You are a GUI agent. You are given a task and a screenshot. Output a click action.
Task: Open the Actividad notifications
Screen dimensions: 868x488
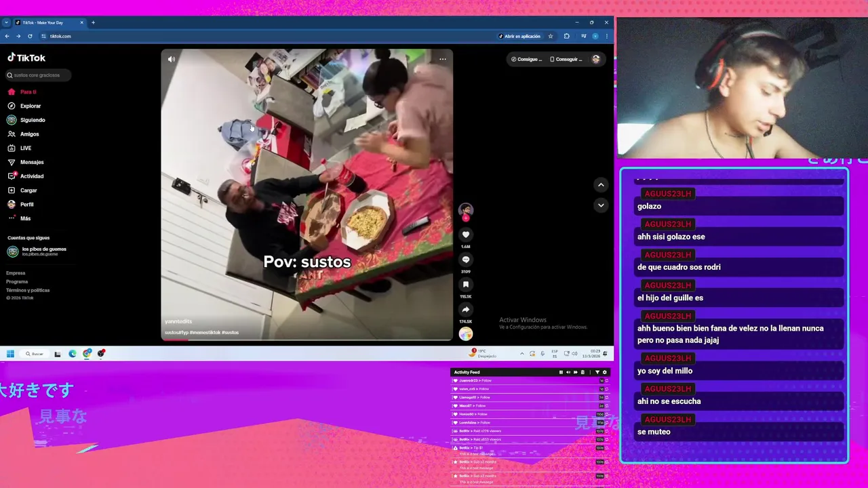(26, 176)
